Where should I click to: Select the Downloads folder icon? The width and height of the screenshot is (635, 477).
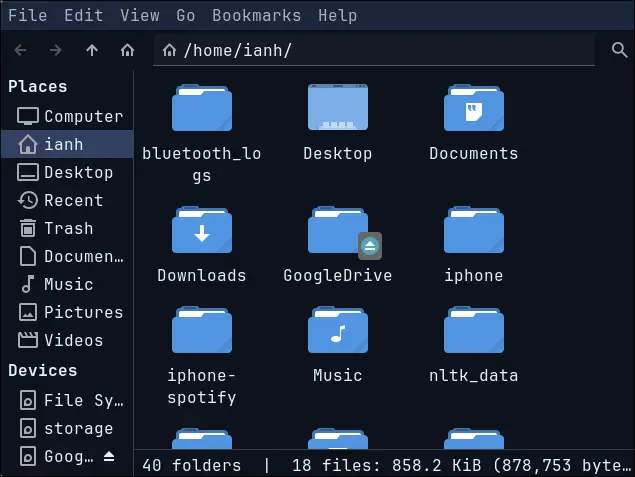(x=202, y=230)
